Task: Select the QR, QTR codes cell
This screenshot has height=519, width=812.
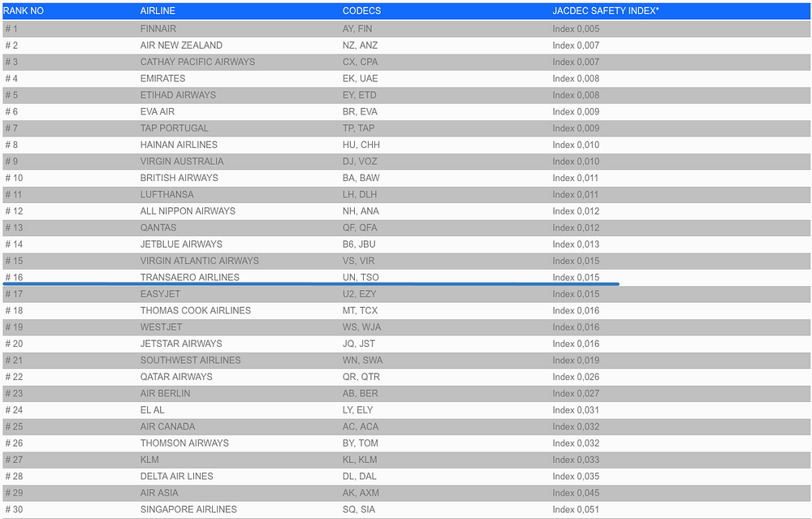Action: click(x=361, y=377)
